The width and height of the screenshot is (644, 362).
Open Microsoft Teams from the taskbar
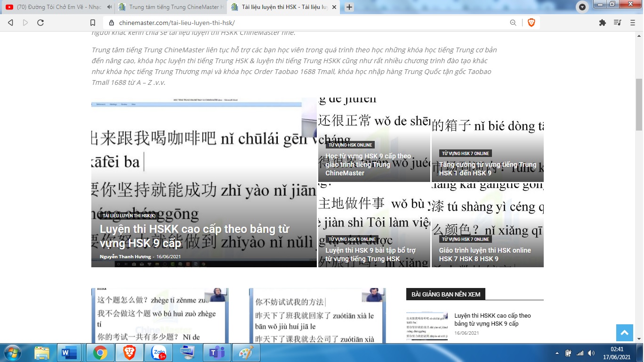217,353
